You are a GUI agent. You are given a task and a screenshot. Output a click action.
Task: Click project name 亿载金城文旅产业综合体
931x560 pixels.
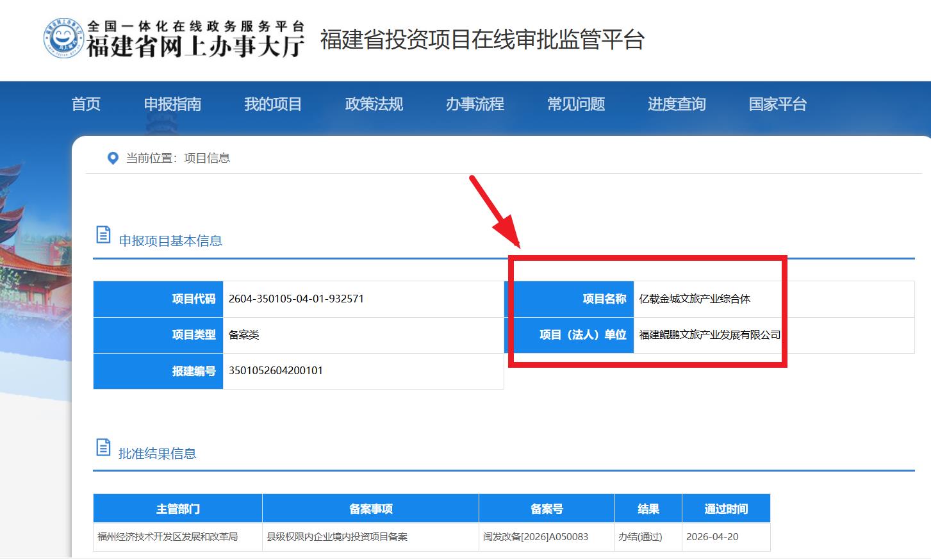pyautogui.click(x=695, y=299)
